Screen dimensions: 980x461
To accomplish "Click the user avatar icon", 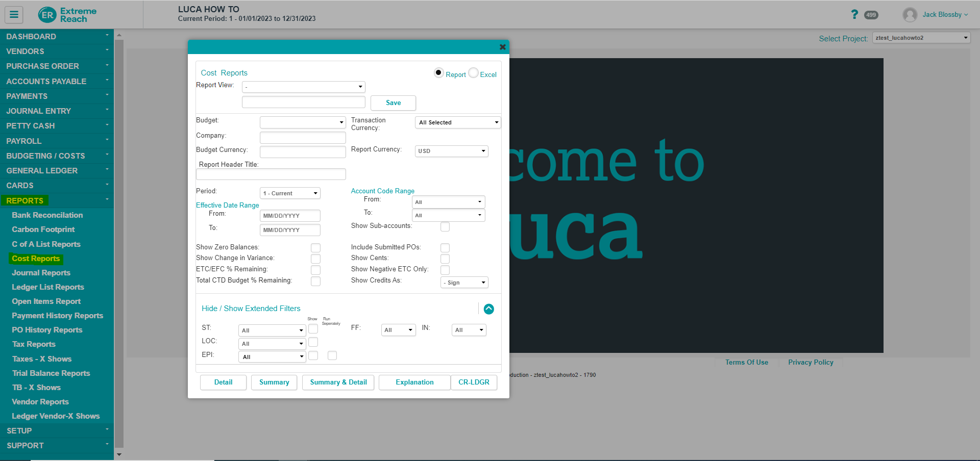I will click(x=910, y=15).
